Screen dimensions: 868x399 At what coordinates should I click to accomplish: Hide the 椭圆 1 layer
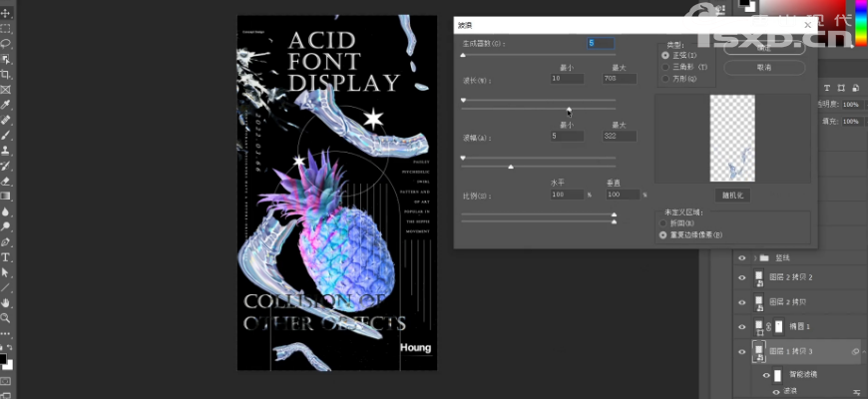tap(741, 326)
